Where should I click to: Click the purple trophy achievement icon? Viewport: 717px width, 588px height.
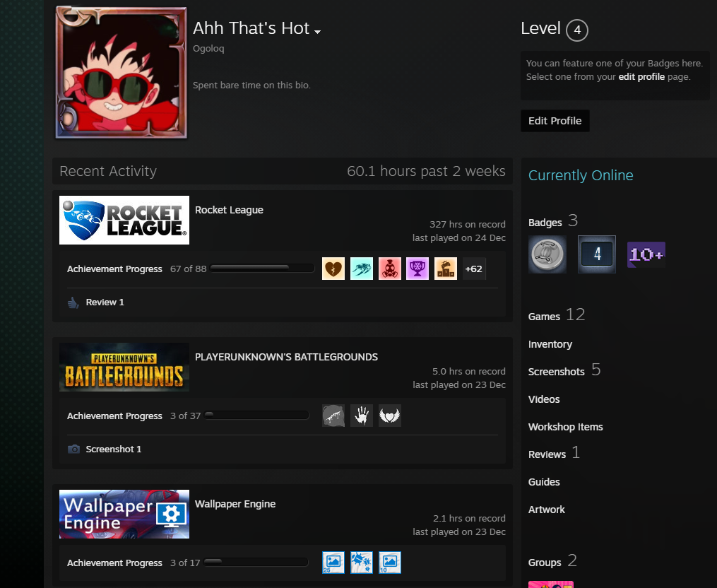417,268
